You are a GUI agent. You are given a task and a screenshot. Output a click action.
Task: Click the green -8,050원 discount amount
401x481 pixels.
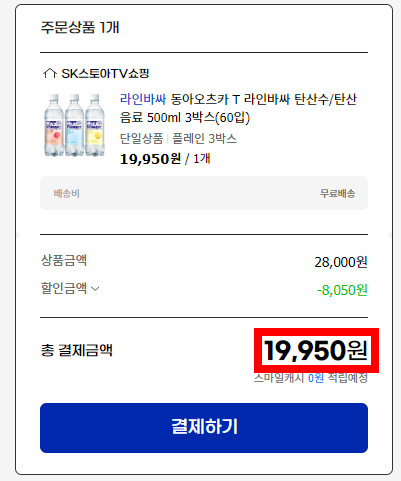(342, 290)
